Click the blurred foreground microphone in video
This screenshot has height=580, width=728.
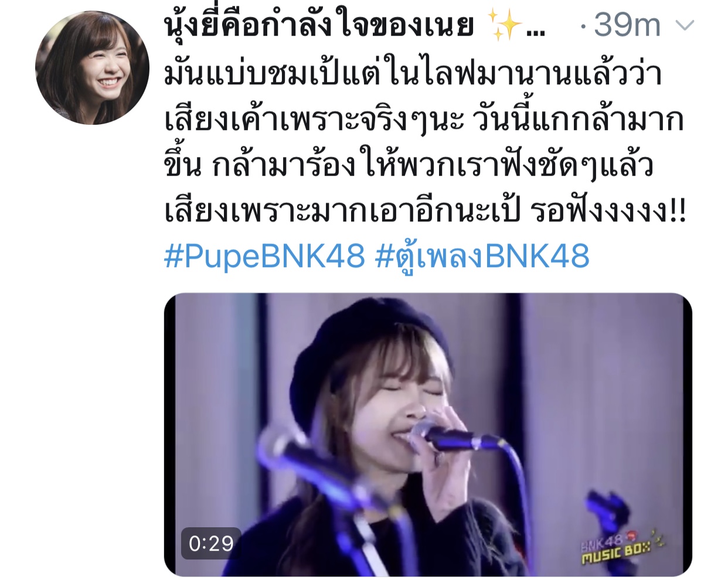317,469
